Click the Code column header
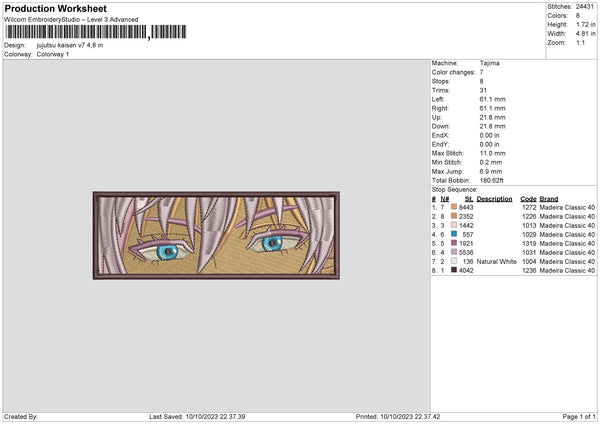The image size is (600, 424). pyautogui.click(x=528, y=199)
